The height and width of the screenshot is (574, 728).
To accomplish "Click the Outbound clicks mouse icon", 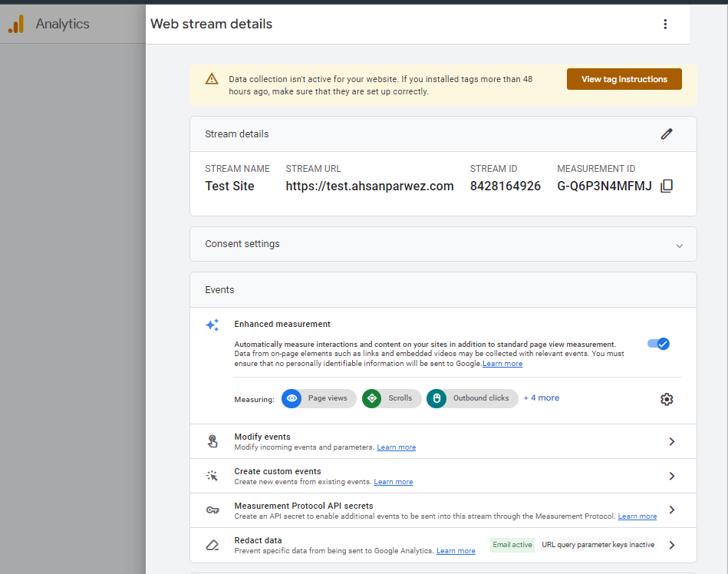I will point(436,398).
